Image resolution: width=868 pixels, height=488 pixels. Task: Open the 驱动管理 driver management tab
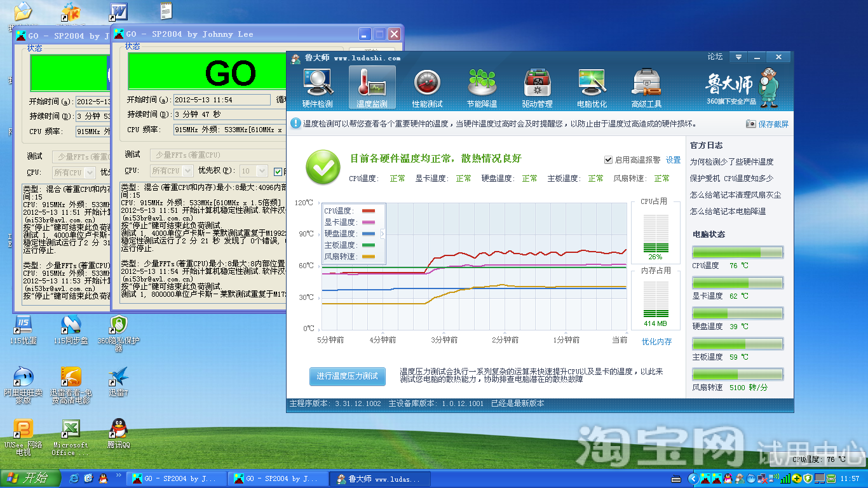[537, 88]
